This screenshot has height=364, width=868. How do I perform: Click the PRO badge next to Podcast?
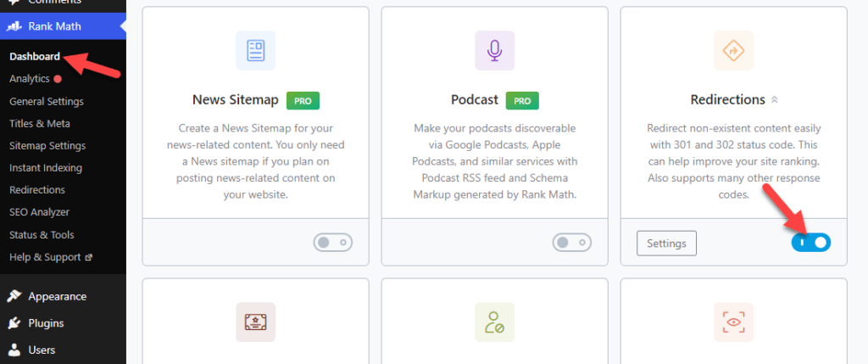(x=522, y=100)
